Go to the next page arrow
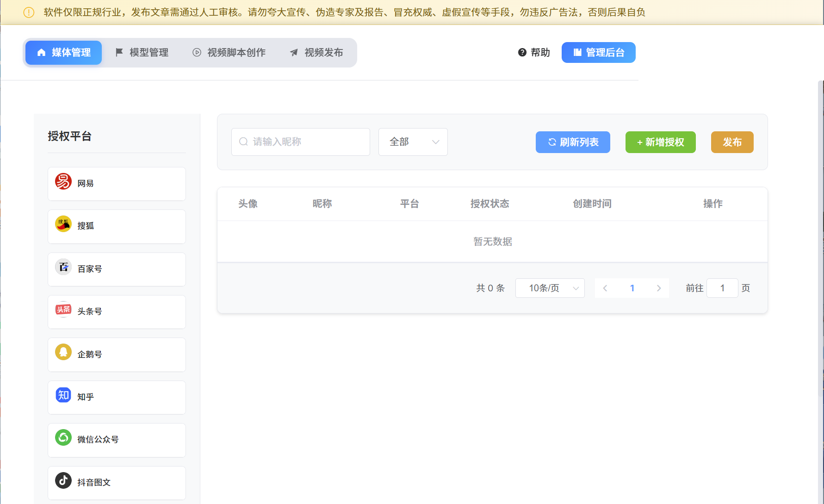 coord(659,288)
